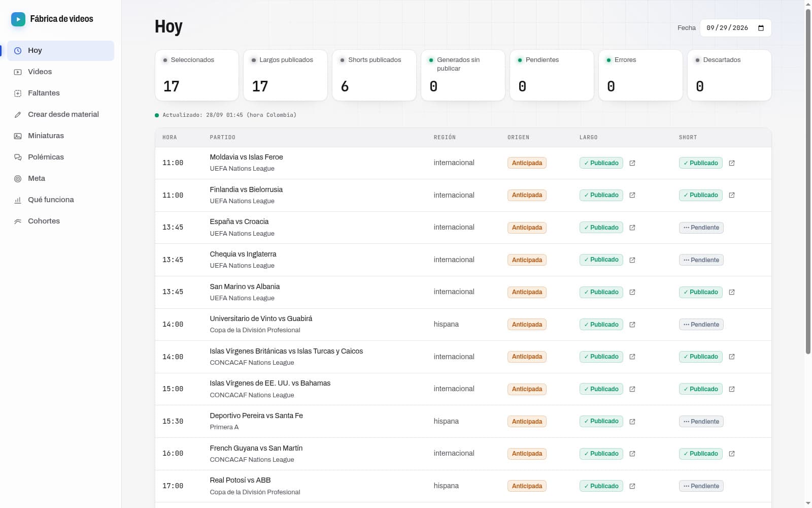Open external link for Chequia vs Inglaterra largo
This screenshot has width=812, height=508.
632,260
